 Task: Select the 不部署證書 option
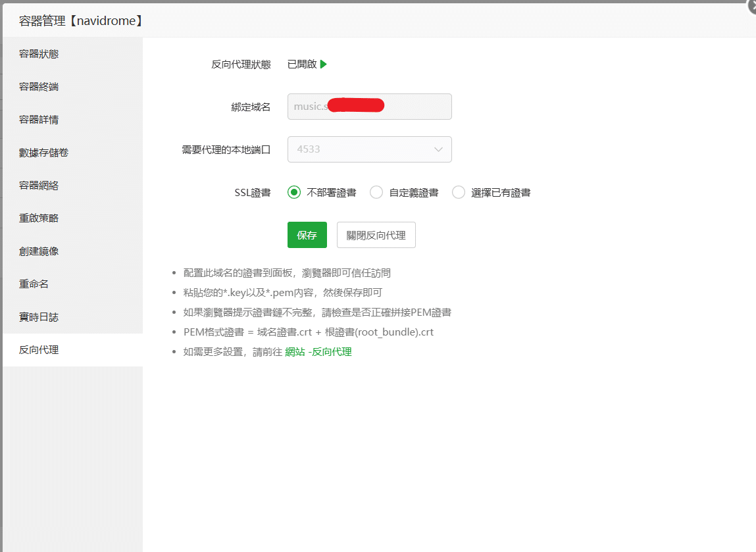coord(293,192)
